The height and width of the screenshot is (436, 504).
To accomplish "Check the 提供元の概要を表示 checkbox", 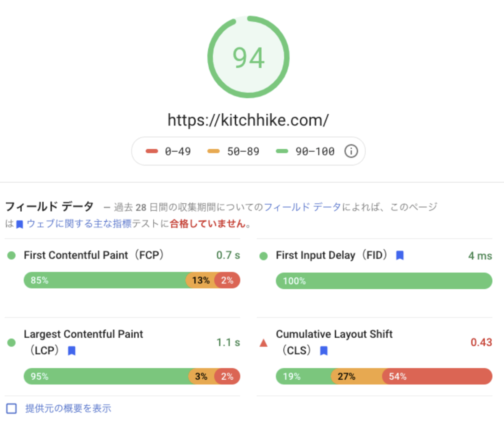I will point(11,408).
